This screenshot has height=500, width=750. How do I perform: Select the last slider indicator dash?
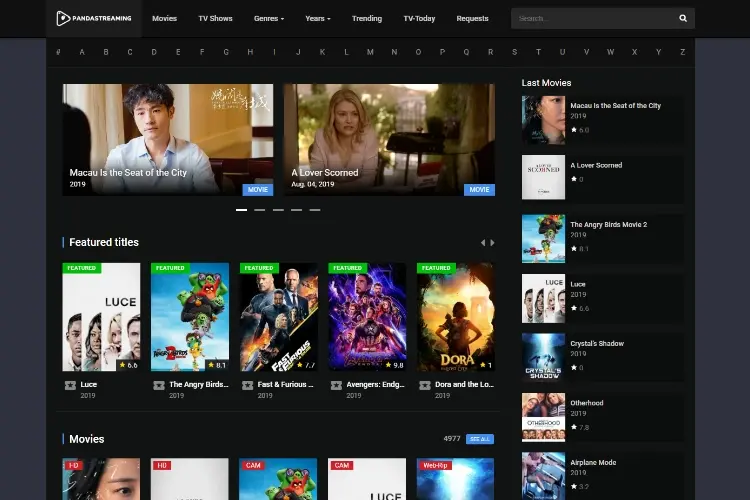315,210
